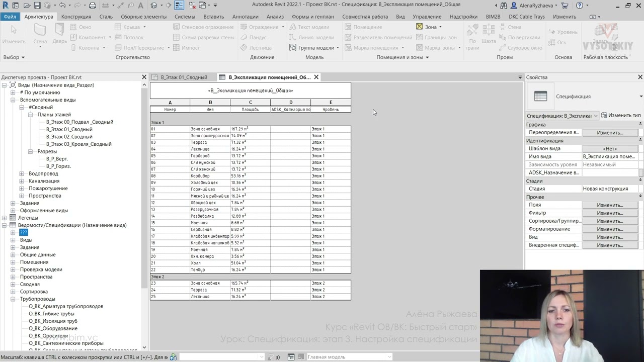Close the В_Экспликация помещений view tab

coord(316,77)
